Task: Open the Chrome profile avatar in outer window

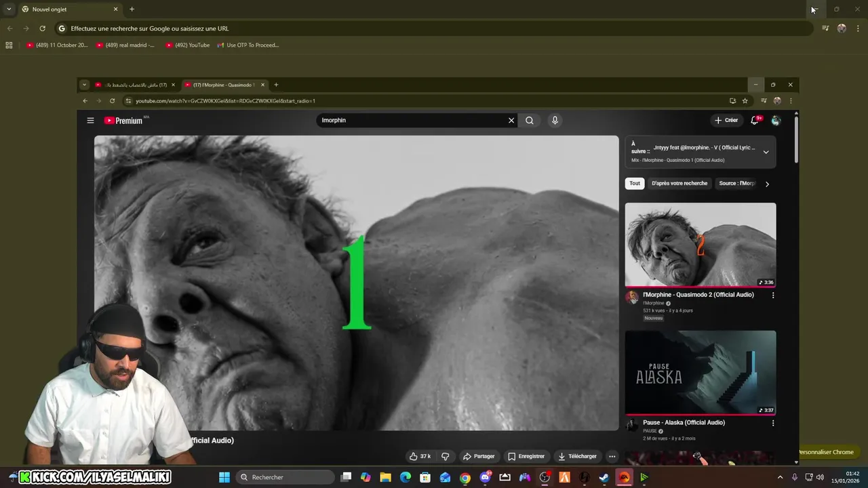Action: click(x=842, y=28)
